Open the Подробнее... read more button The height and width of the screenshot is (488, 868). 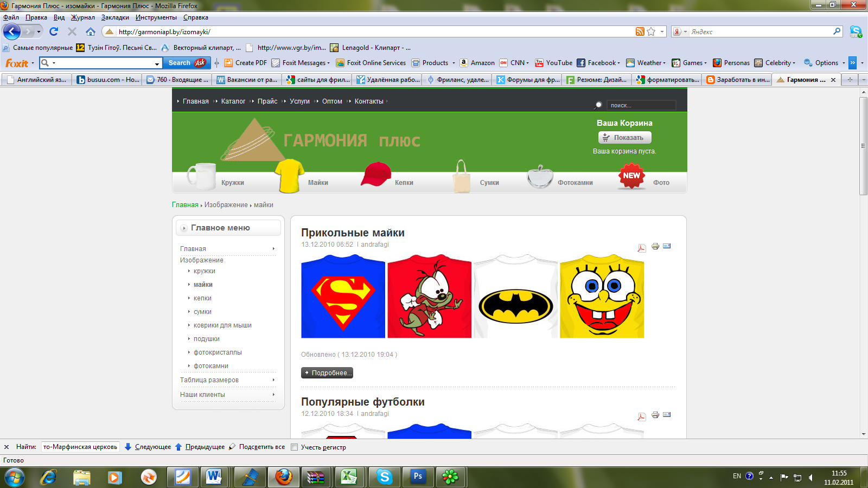click(327, 373)
